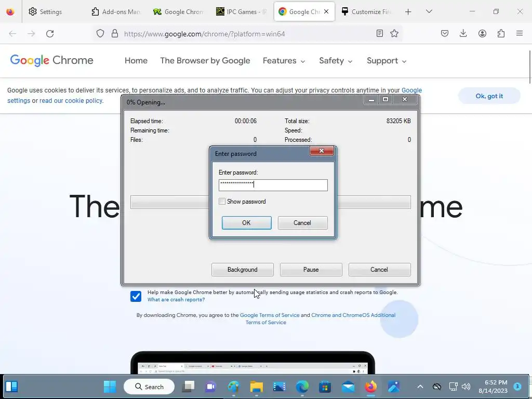This screenshot has width=532, height=399.
Task: Expand the Support dropdown menu
Action: [387, 61]
